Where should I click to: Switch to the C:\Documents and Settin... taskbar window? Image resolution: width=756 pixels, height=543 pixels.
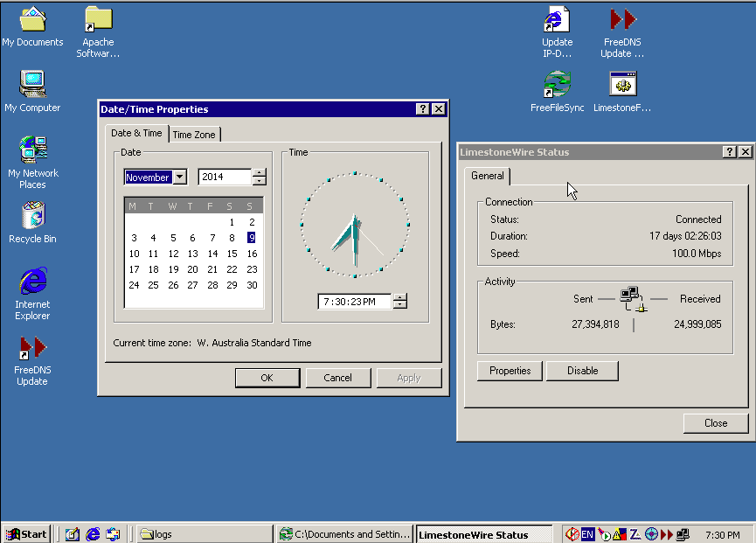[x=344, y=534]
